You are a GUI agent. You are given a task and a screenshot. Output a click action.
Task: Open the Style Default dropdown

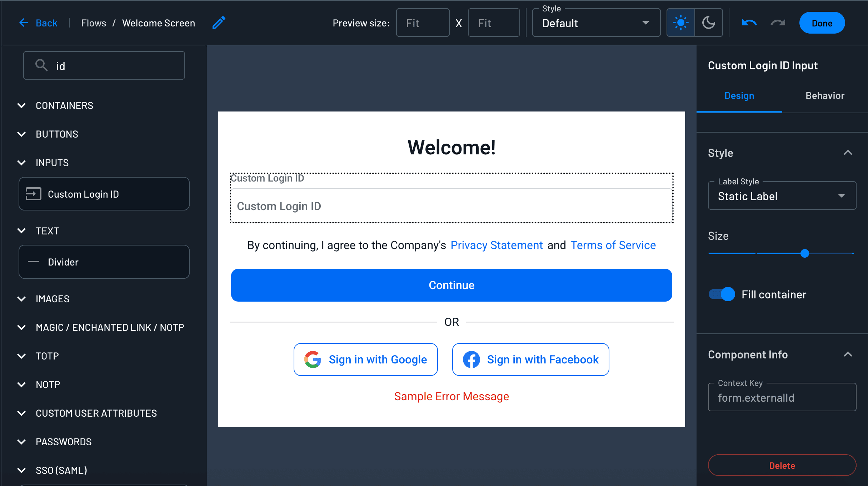tap(596, 23)
